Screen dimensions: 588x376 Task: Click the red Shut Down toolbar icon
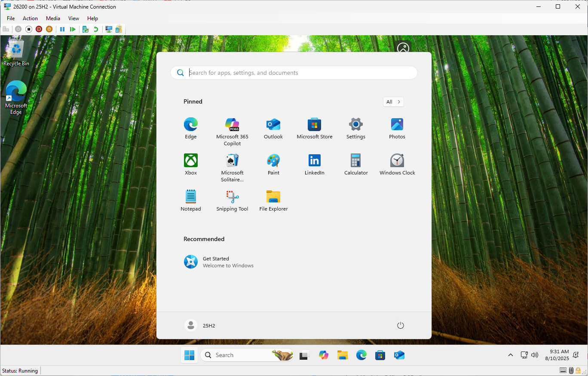[x=39, y=29]
